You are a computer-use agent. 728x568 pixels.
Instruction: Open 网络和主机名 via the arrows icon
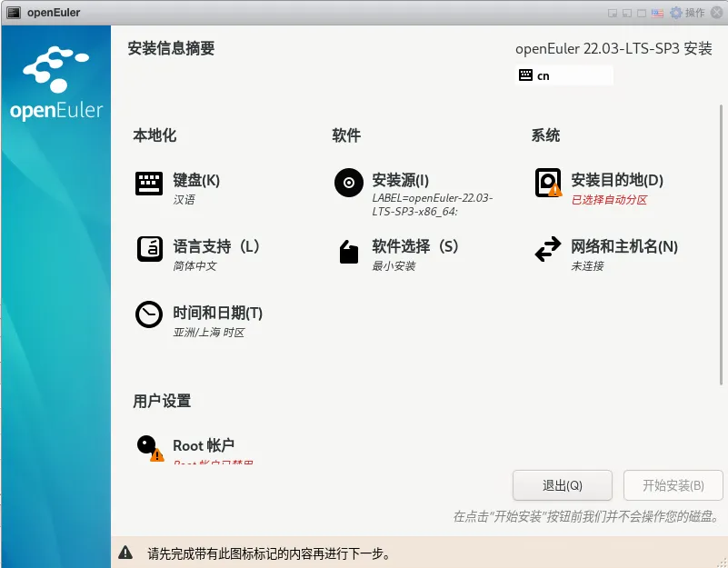click(547, 247)
